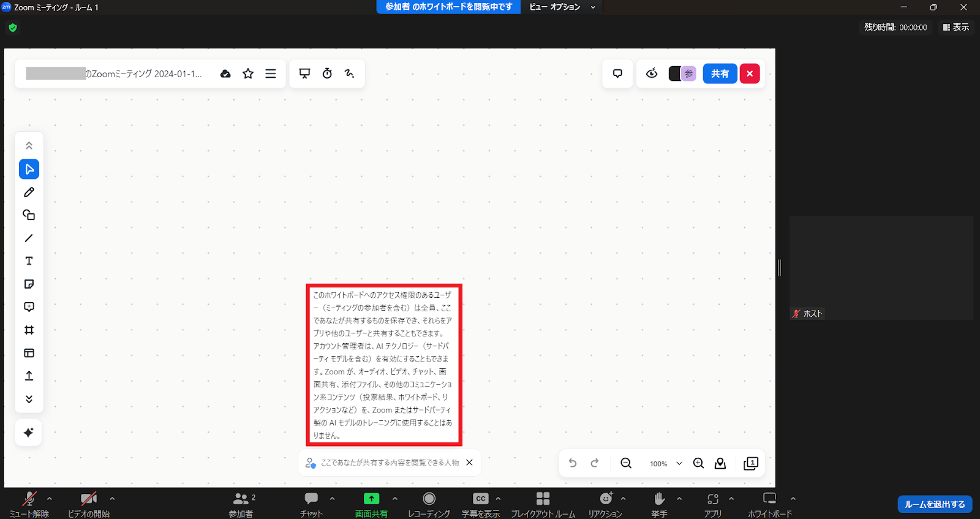The width and height of the screenshot is (980, 519).
Task: Click the upload tool
Action: click(29, 376)
